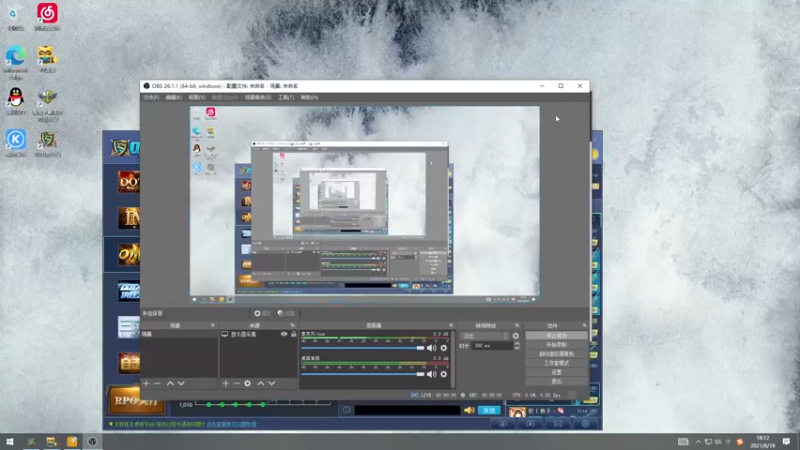Click 停止推流 to stop streaming
This screenshot has height=450, width=800.
(x=556, y=335)
